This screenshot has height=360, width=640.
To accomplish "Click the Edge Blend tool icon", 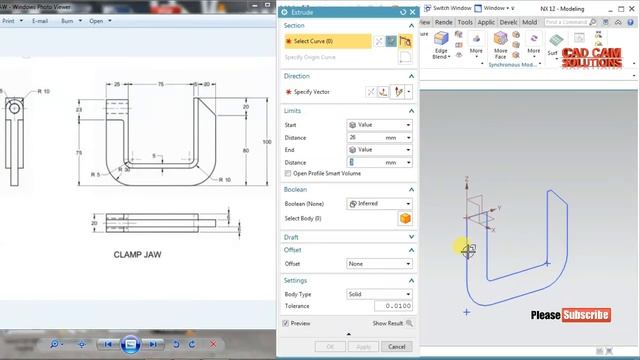I will click(x=441, y=39).
